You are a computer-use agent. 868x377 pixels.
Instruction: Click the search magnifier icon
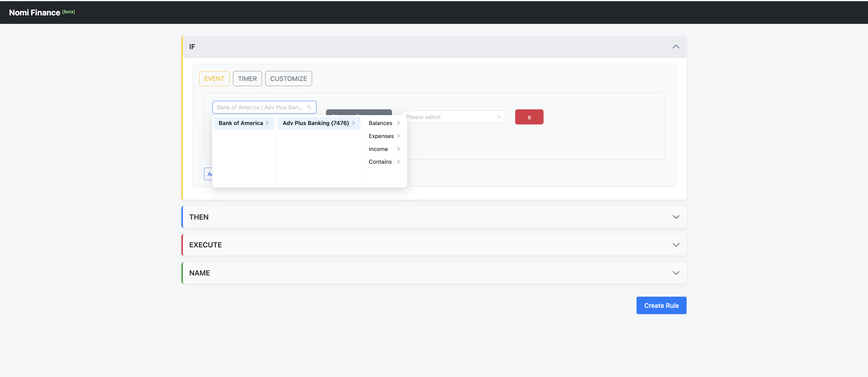coord(309,107)
